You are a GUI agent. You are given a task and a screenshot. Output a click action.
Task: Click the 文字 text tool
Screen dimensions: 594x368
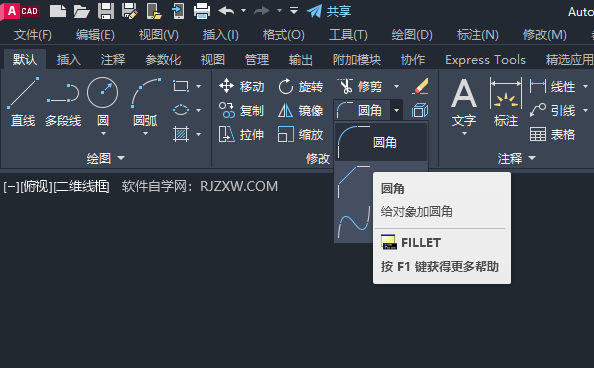pos(464,102)
